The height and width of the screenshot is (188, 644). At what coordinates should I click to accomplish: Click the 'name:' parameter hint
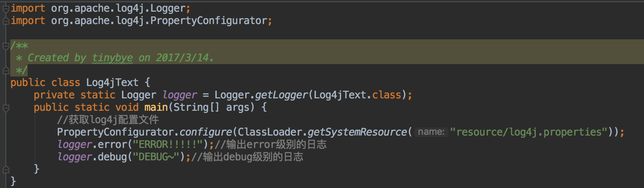click(x=431, y=132)
